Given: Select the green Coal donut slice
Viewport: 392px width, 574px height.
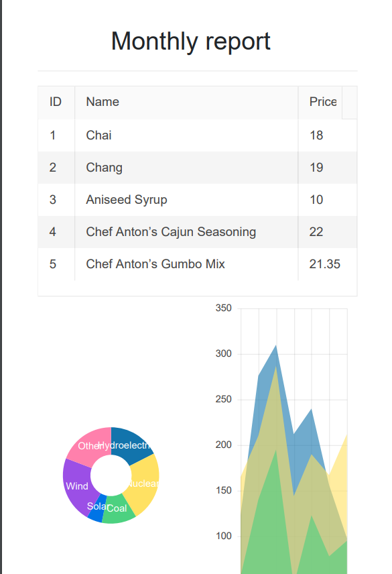Looking at the screenshot, I should 118,510.
